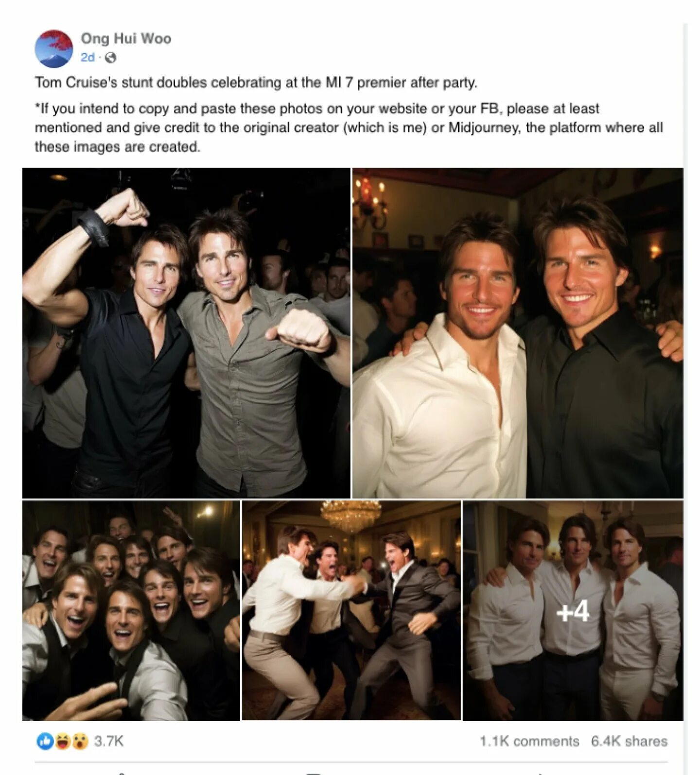
Task: Open the 2d post timestamp link
Action: (x=87, y=57)
